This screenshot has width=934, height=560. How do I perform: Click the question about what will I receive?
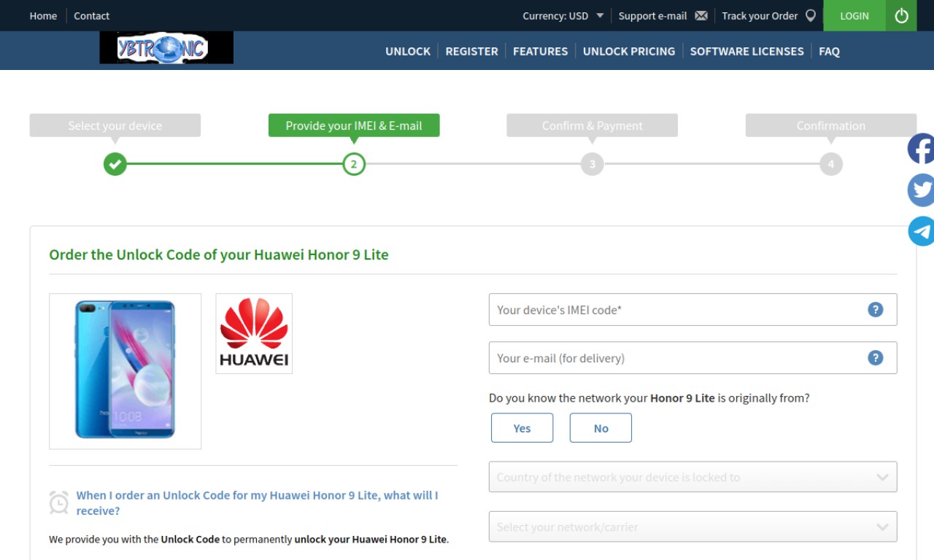pos(257,502)
